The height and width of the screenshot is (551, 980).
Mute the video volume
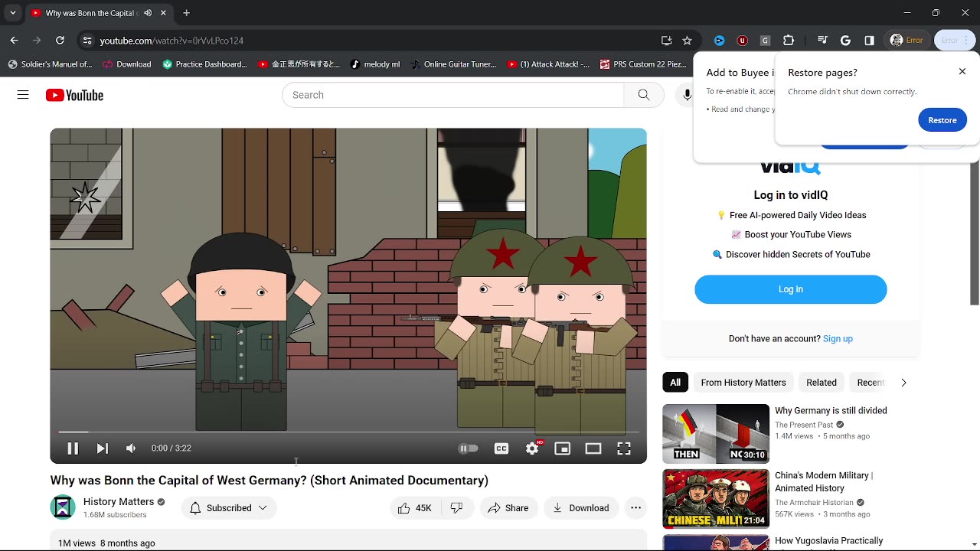coord(131,448)
